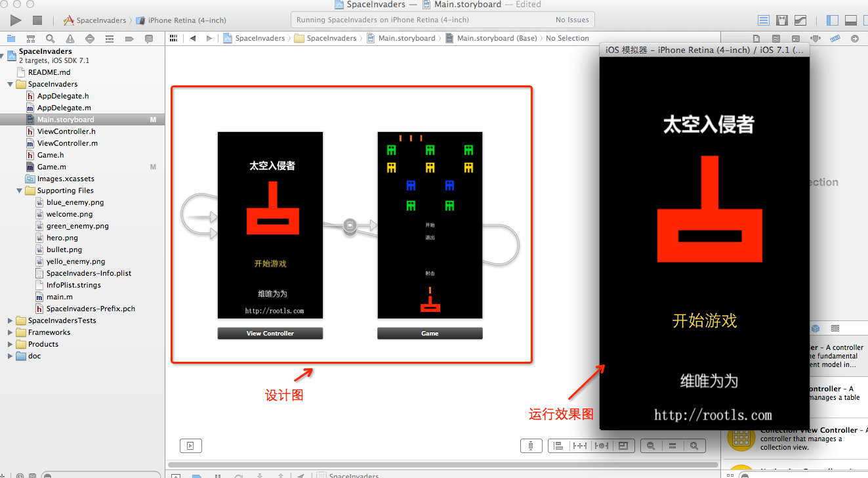Open the Pin constraints menu
This screenshot has height=478, width=868.
click(580, 446)
